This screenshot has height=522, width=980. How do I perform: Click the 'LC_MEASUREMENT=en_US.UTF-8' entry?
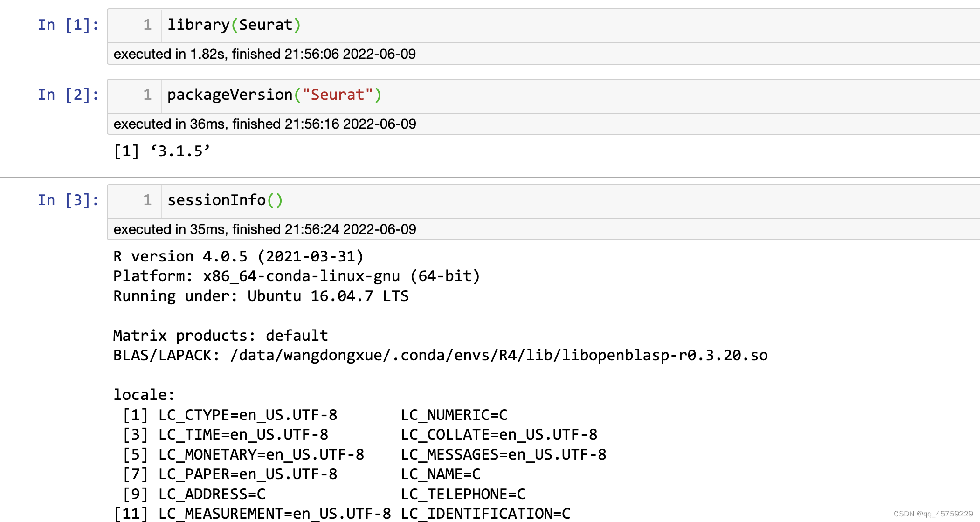point(275,514)
